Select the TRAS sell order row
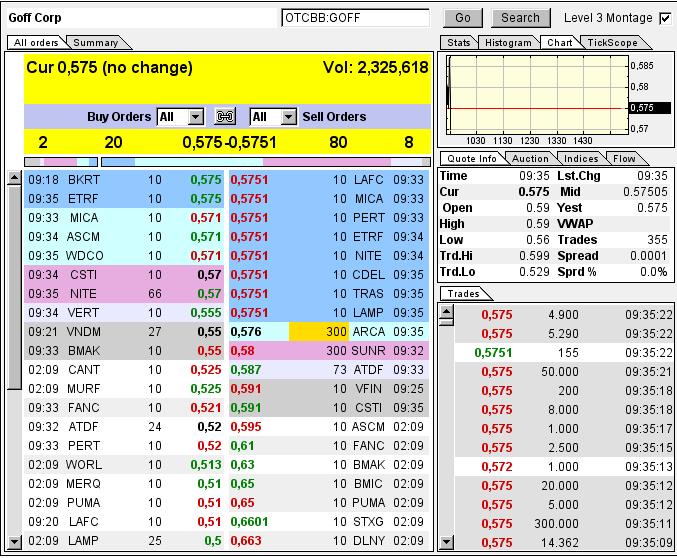The image size is (677, 558). (x=329, y=294)
